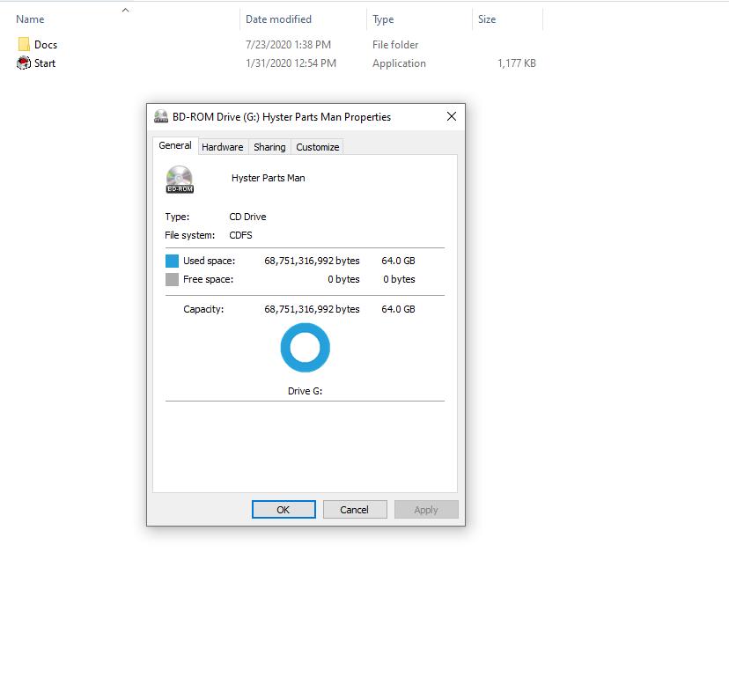Image resolution: width=729 pixels, height=700 pixels.
Task: Click the Capacity 64.0 GB value
Action: (399, 309)
